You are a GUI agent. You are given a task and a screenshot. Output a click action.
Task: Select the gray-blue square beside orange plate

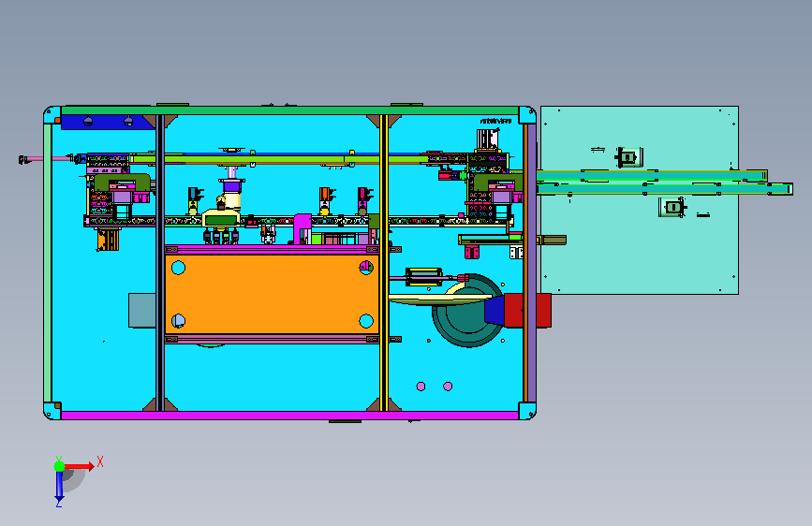click(x=142, y=310)
